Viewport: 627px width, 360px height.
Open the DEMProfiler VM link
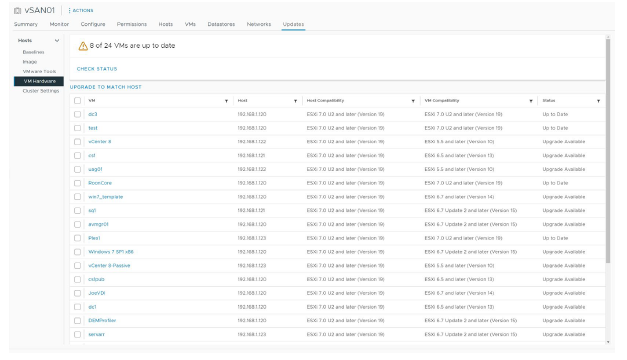[x=102, y=321]
